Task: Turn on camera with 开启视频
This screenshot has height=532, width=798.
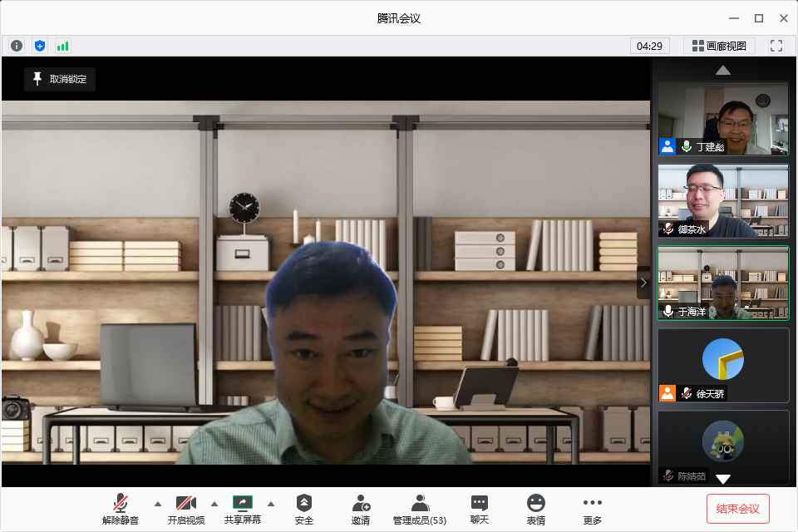Action: tap(185, 509)
